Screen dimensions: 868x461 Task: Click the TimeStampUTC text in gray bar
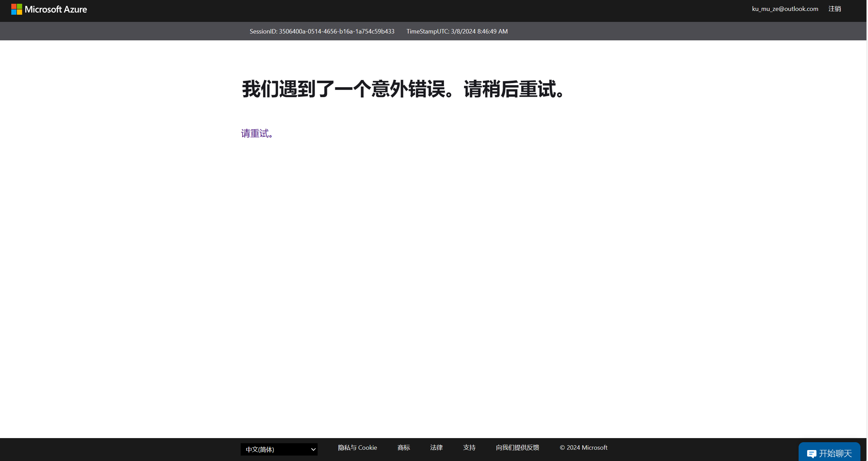tap(457, 31)
